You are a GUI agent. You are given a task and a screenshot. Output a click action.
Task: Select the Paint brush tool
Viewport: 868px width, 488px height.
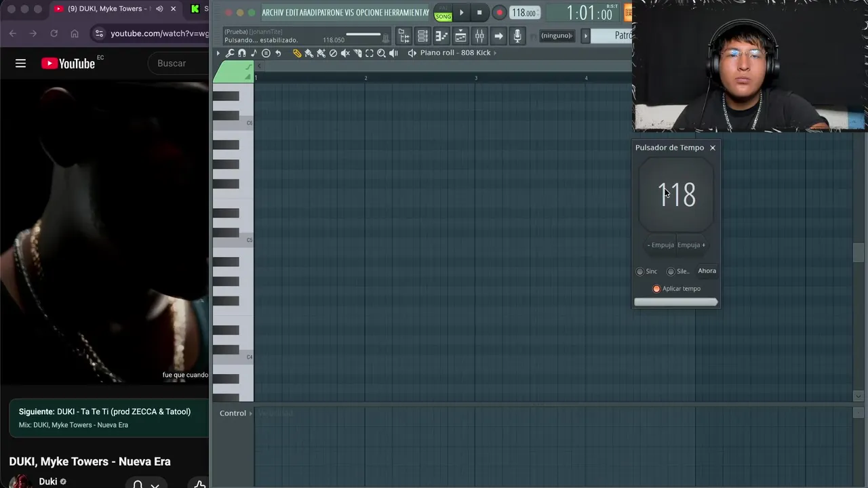point(309,53)
